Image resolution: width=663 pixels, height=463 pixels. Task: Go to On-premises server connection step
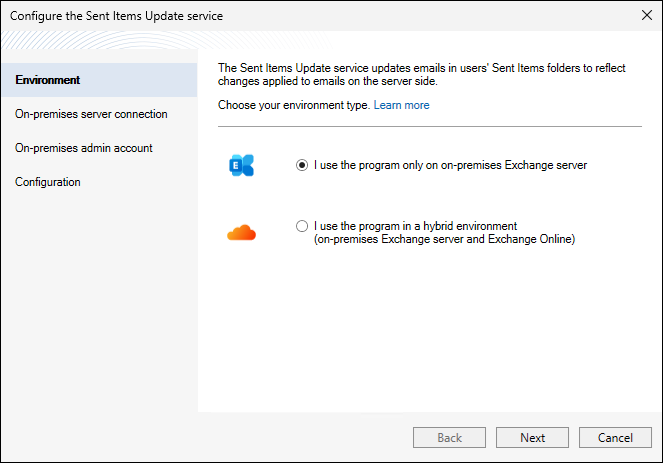pyautogui.click(x=91, y=114)
